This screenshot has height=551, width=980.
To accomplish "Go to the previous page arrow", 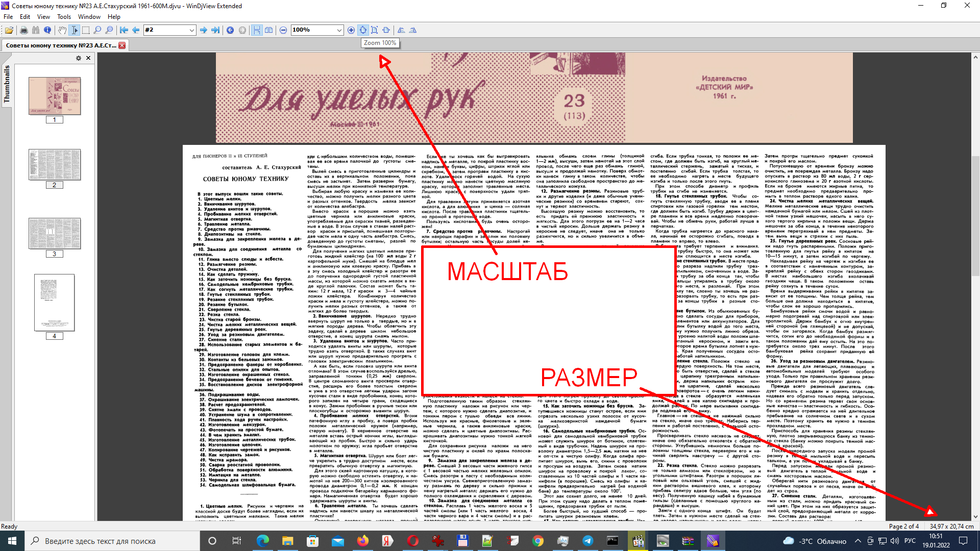I will coord(136,30).
